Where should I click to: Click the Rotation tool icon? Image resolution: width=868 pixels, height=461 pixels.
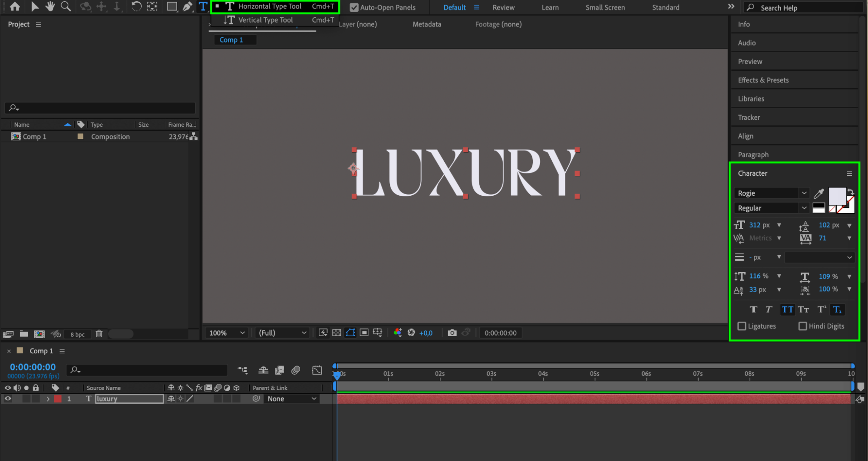click(x=136, y=7)
